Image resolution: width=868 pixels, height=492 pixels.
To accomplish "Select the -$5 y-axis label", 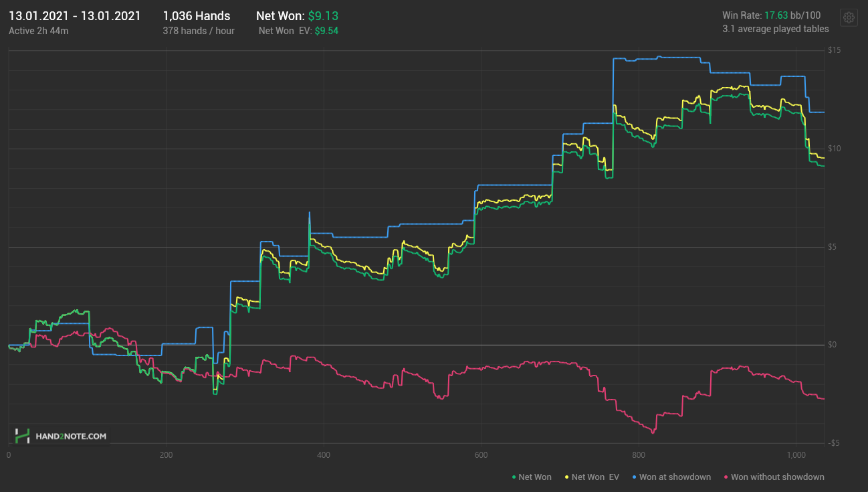I will [x=833, y=444].
